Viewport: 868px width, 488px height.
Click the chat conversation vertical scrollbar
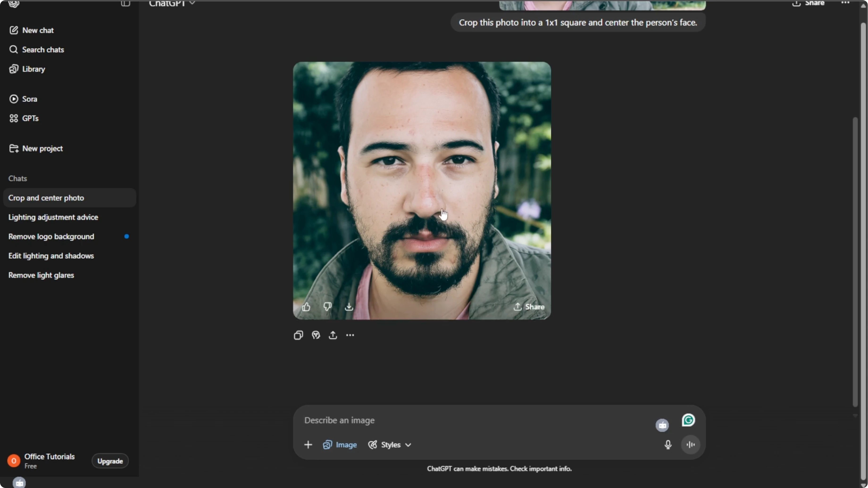point(855,261)
